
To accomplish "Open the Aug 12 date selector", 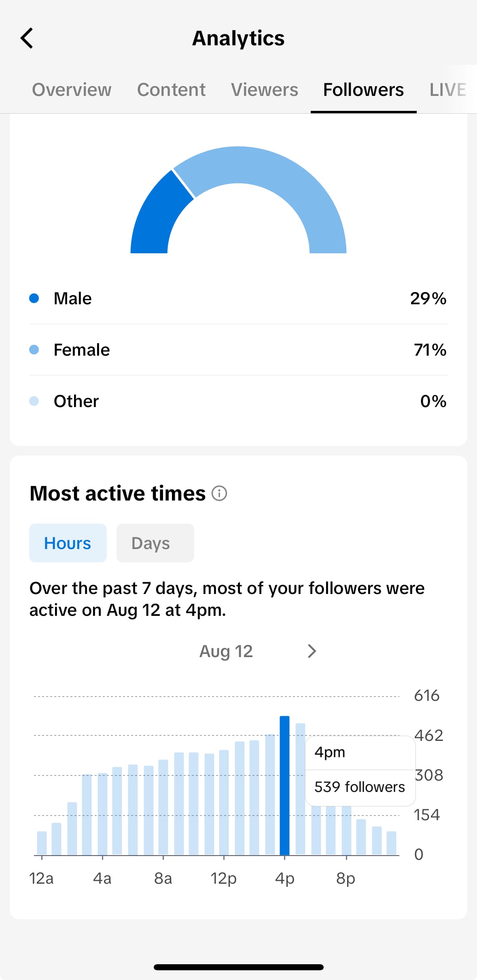I will click(x=226, y=651).
